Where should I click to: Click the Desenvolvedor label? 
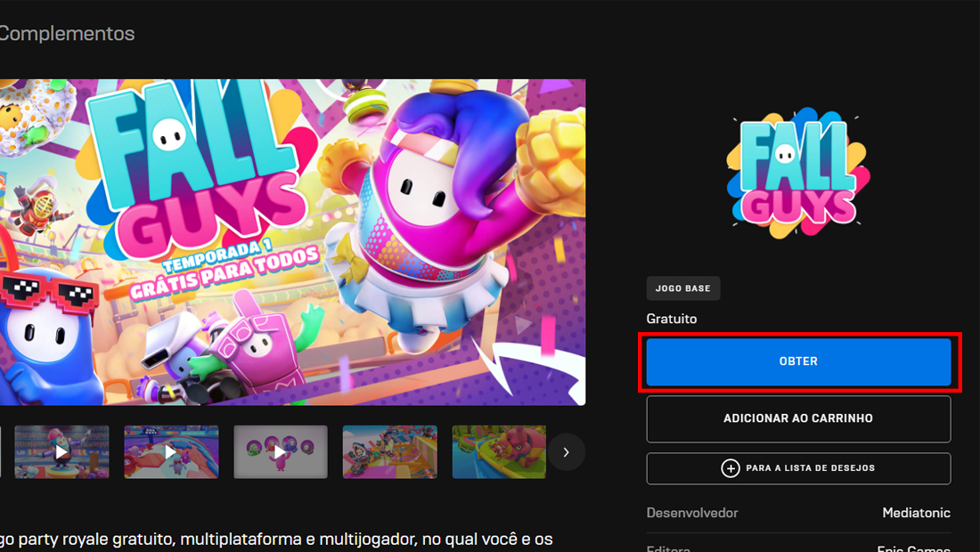[x=692, y=513]
